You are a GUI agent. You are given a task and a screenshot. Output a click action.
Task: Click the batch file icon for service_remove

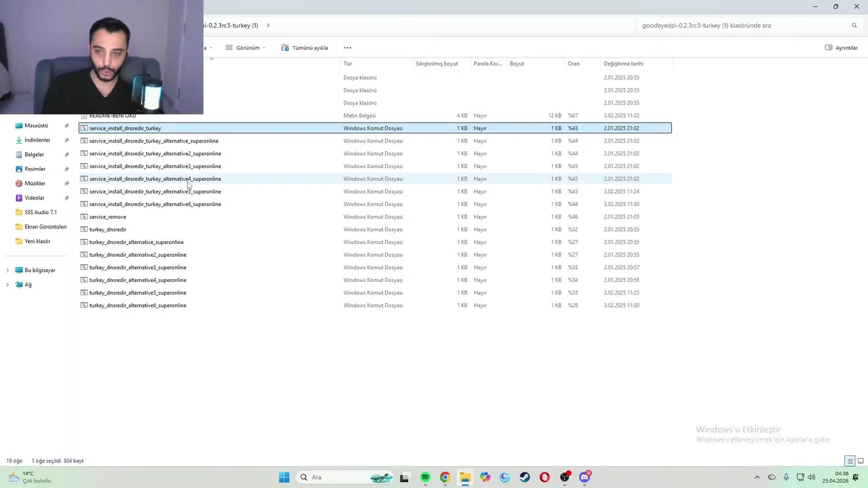point(84,217)
